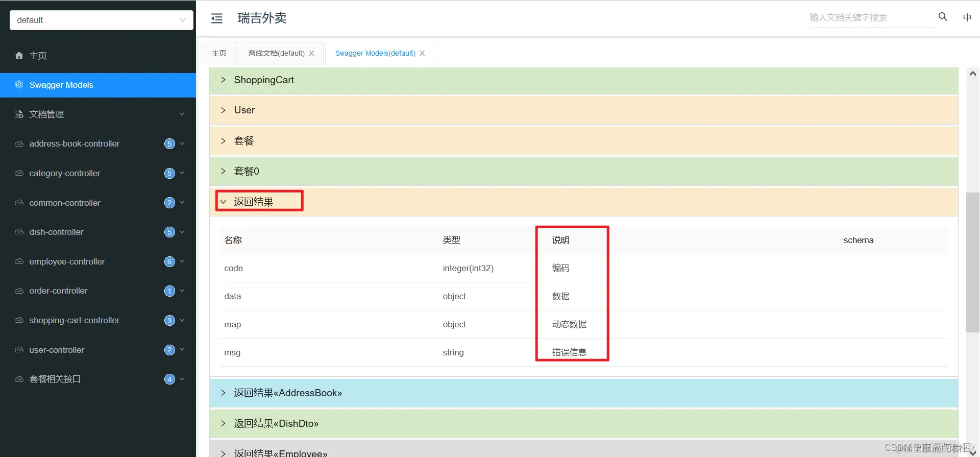Image resolution: width=980 pixels, height=457 pixels.
Task: Click the vertical scrollbar thumb
Action: pos(973,262)
